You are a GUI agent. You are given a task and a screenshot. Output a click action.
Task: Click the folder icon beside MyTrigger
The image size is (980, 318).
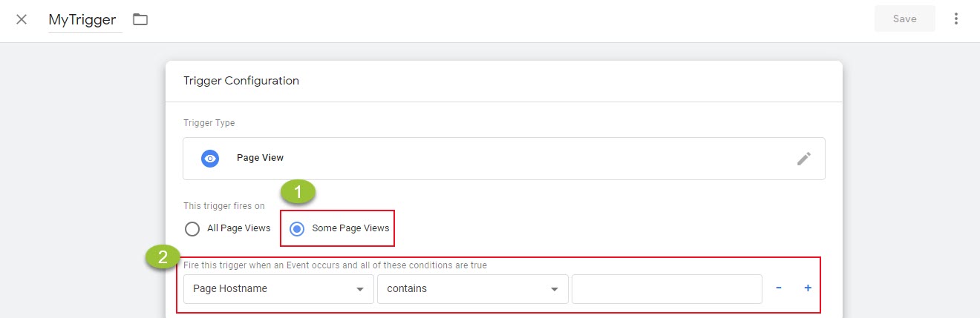pos(140,19)
